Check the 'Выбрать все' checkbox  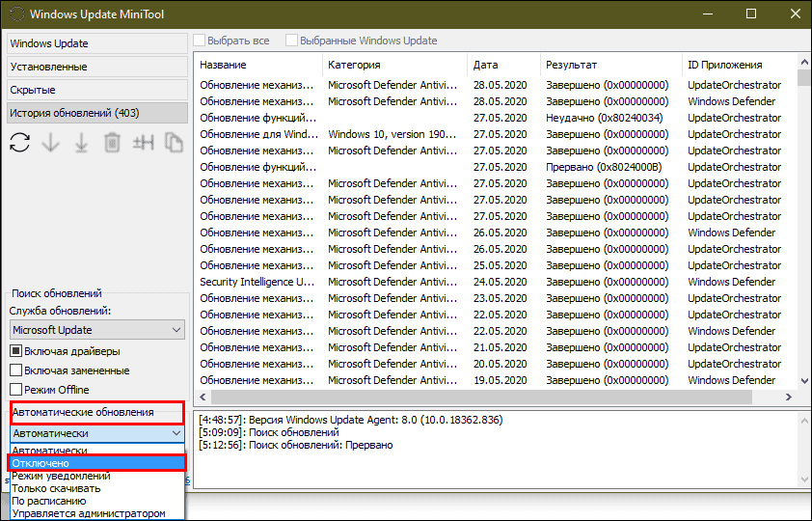click(x=200, y=41)
